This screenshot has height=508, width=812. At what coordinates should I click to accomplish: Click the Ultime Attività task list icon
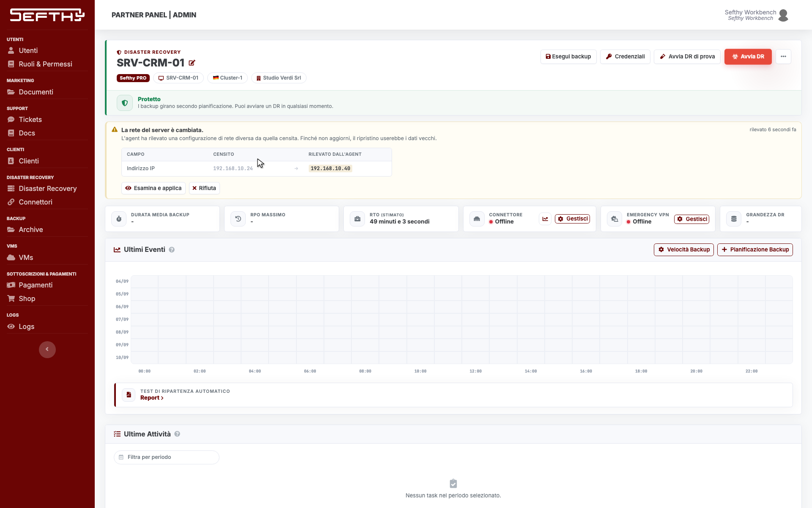pyautogui.click(x=117, y=434)
